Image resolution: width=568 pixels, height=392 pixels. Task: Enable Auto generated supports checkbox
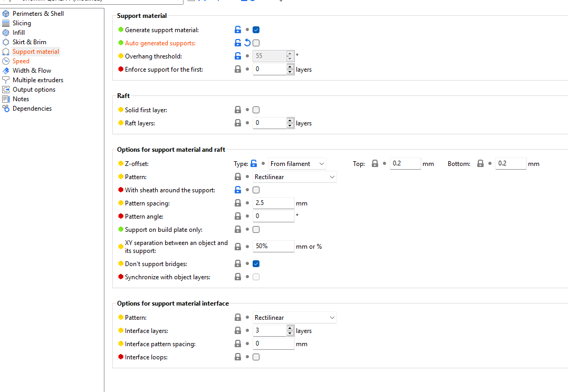256,43
